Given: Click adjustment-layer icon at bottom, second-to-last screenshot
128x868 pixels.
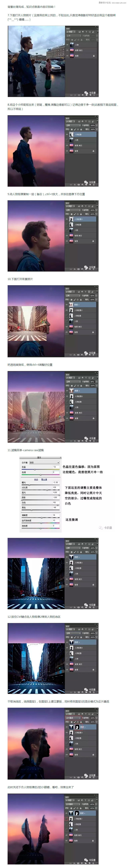Looking at the screenshot, I should pos(82,778).
